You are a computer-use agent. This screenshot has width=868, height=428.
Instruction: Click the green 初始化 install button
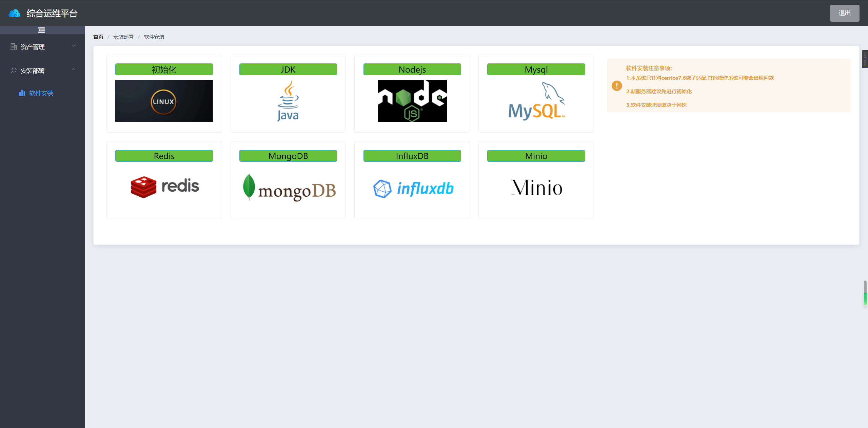[x=164, y=69]
